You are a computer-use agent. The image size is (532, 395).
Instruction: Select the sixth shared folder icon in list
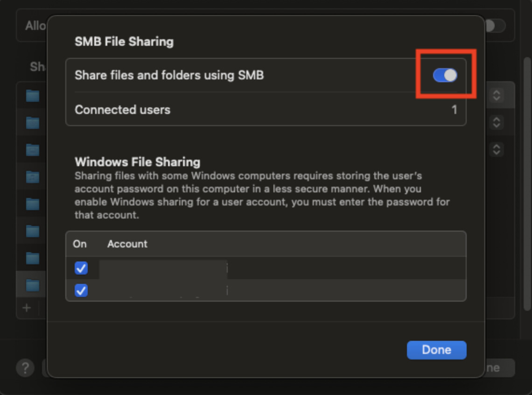coord(33,231)
